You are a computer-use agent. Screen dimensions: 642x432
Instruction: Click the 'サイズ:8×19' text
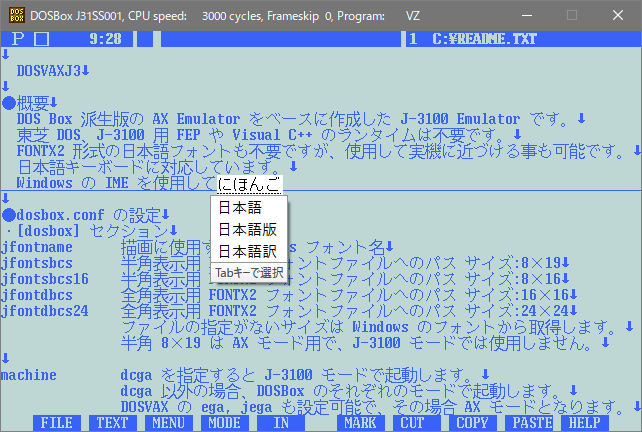(x=512, y=263)
